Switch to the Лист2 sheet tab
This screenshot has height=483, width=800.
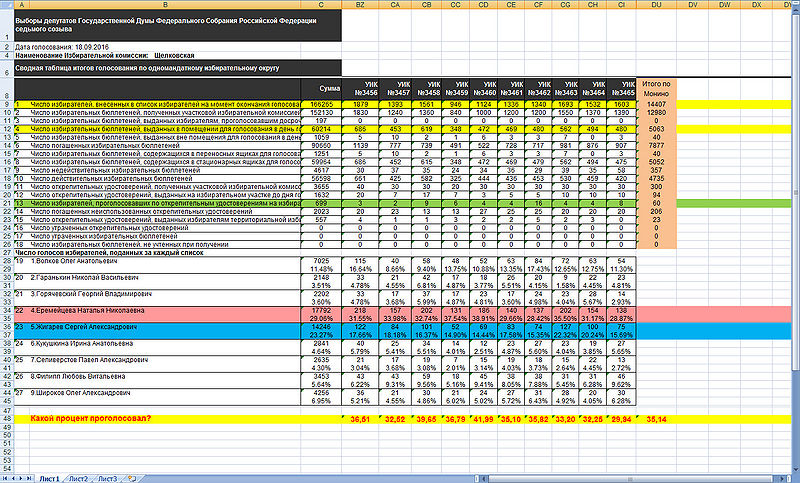click(x=78, y=478)
